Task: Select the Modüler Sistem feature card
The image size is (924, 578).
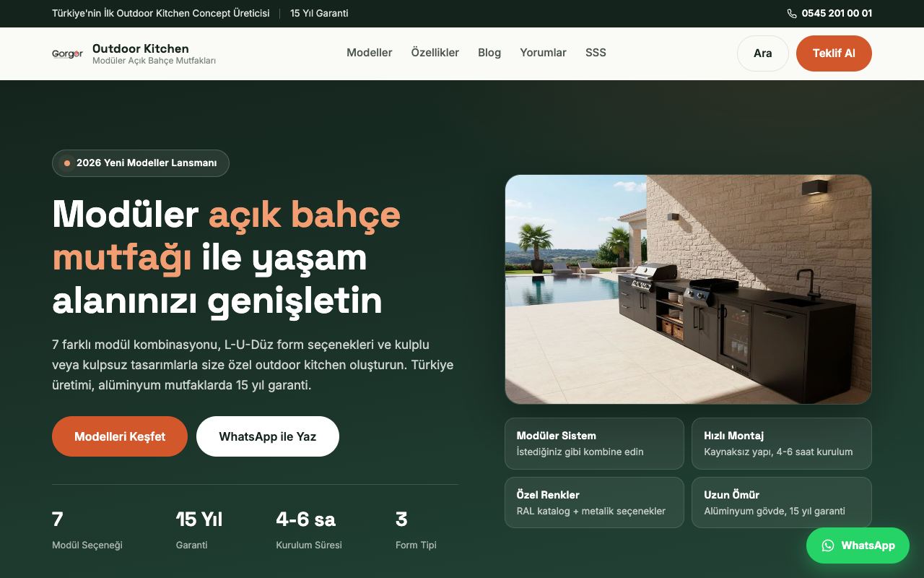Action: 594,444
